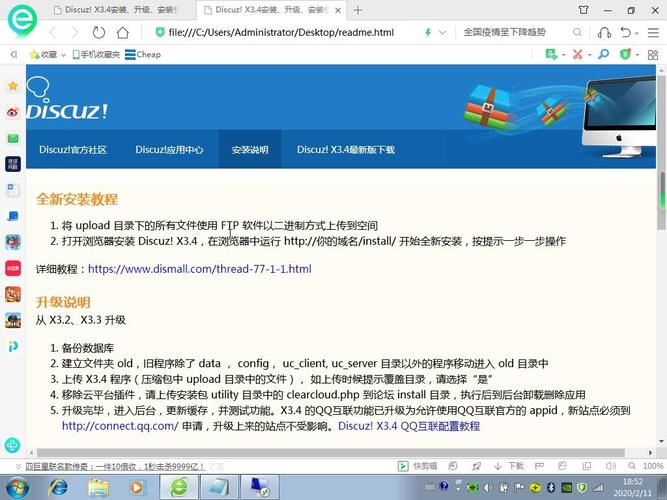Open the Weibo sidebar icon
Viewport: 667px width, 500px height.
tap(13, 112)
